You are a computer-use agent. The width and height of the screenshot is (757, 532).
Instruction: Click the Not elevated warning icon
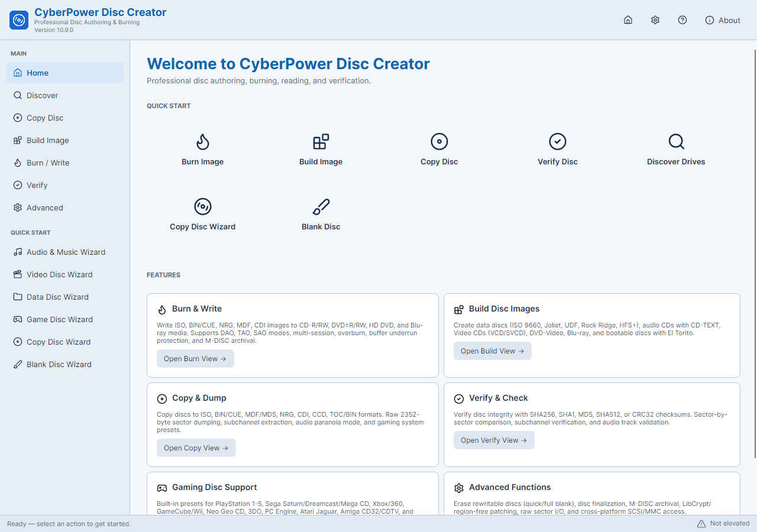click(701, 524)
